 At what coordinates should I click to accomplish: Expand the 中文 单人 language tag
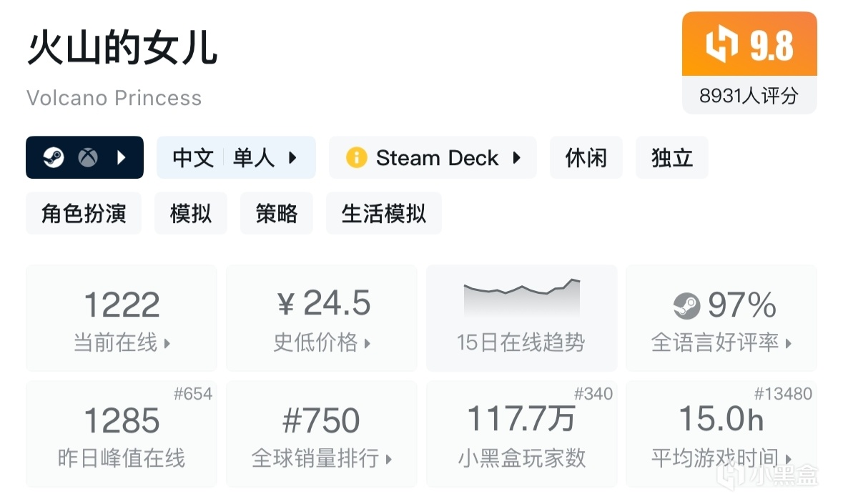235,157
